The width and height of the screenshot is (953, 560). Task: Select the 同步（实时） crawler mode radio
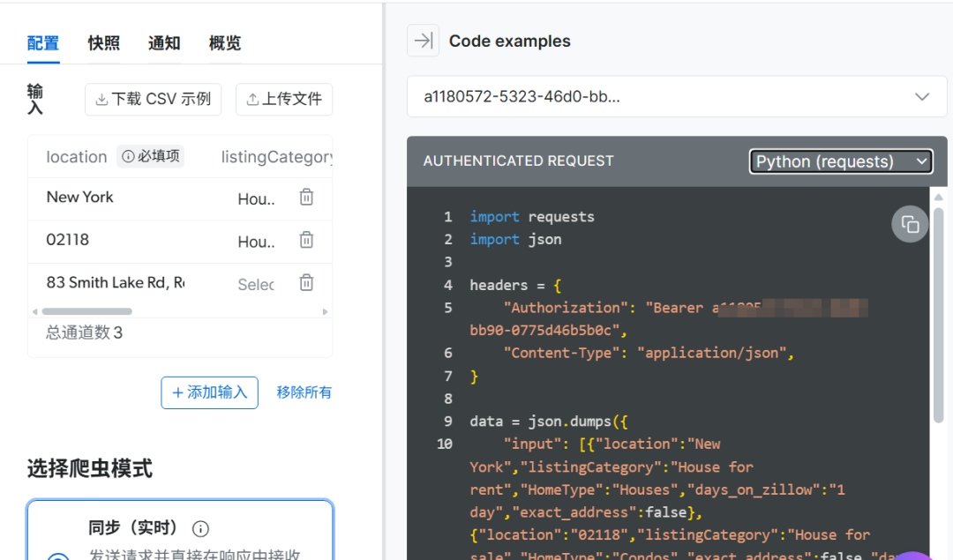point(58,556)
